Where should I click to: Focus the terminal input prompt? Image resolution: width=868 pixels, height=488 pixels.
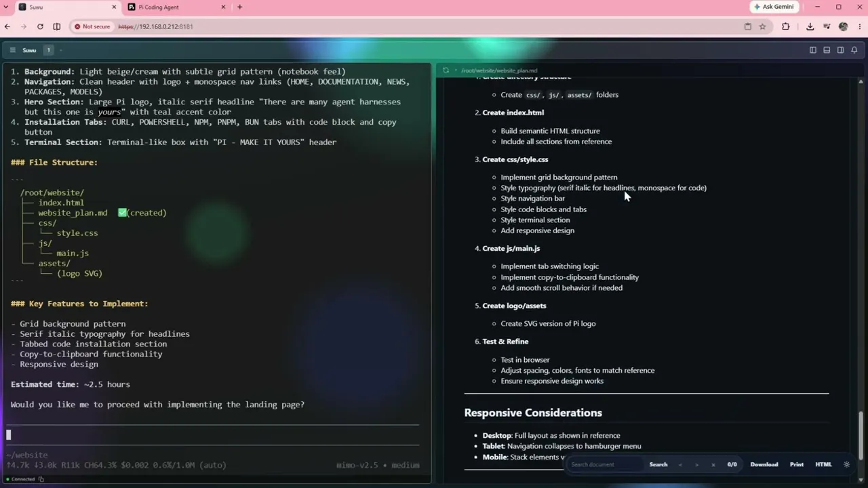point(213,435)
